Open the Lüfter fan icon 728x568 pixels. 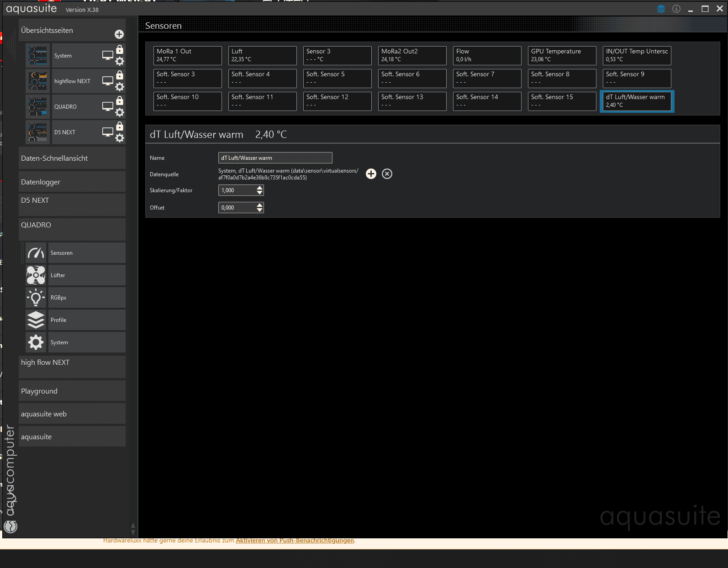point(36,275)
